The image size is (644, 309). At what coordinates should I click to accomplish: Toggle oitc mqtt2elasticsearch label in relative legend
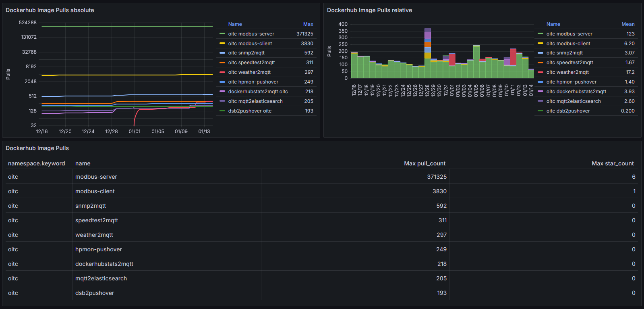point(574,101)
